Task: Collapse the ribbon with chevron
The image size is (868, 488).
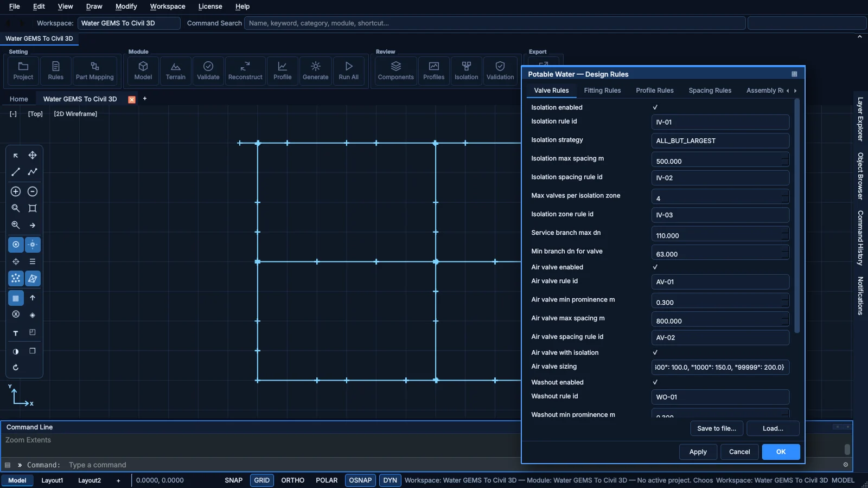Action: (x=859, y=37)
